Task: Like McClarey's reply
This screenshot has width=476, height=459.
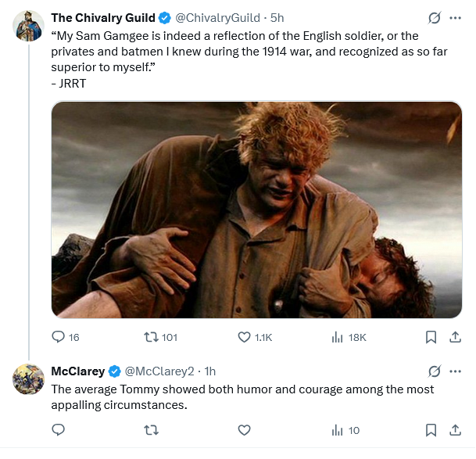Action: coord(244,429)
